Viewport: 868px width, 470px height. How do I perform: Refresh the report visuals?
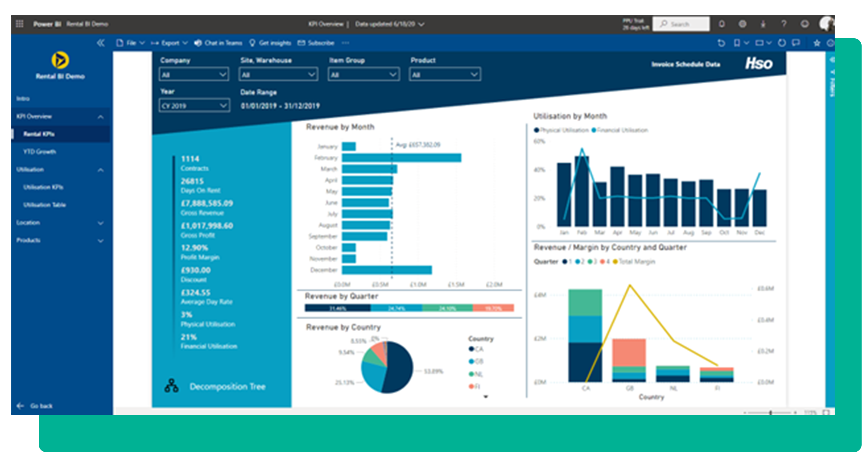coord(782,43)
